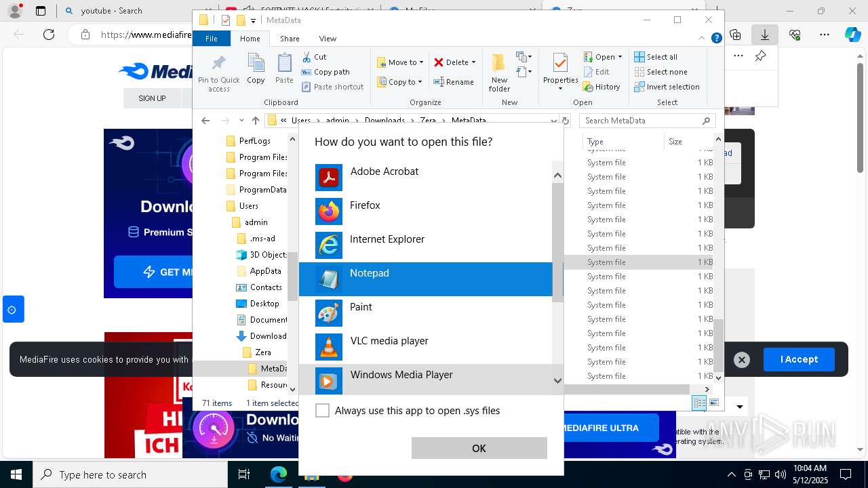The height and width of the screenshot is (488, 868).
Task: Click the Paste ribbon icon
Action: pyautogui.click(x=284, y=69)
